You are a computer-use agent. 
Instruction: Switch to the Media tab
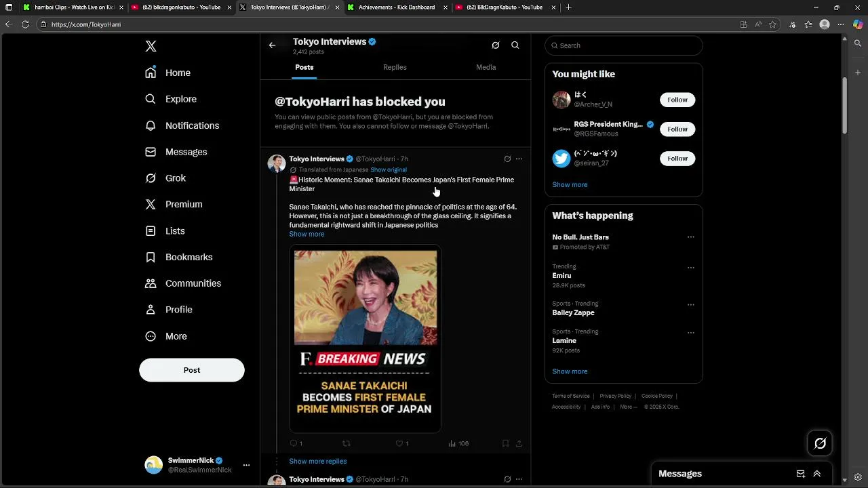click(486, 67)
